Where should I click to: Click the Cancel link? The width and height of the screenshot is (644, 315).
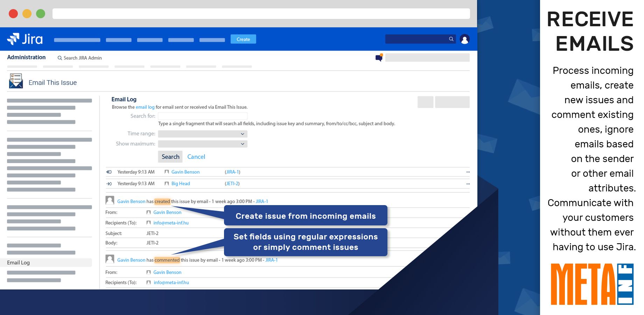point(196,157)
